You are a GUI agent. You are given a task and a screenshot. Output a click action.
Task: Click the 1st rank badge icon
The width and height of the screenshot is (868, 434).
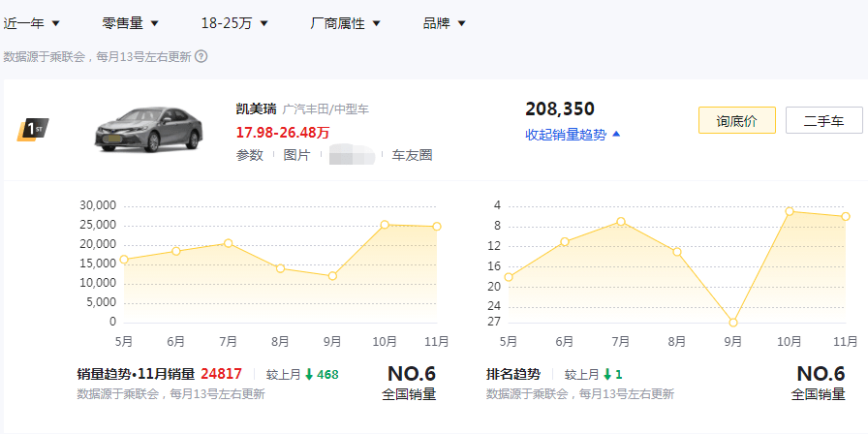[x=33, y=130]
